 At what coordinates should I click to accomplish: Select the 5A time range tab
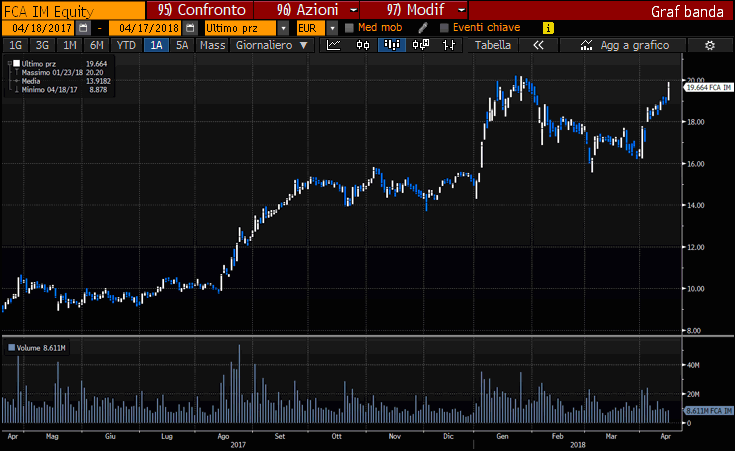[182, 45]
